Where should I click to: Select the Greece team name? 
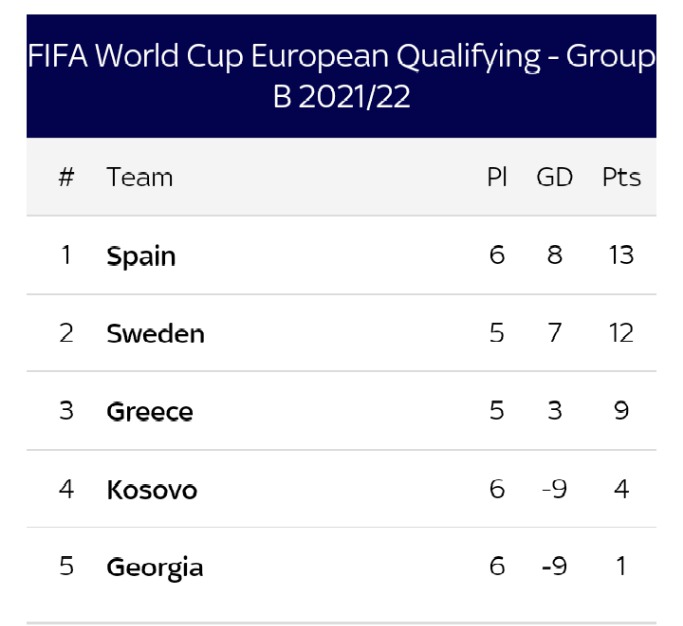[x=150, y=412]
